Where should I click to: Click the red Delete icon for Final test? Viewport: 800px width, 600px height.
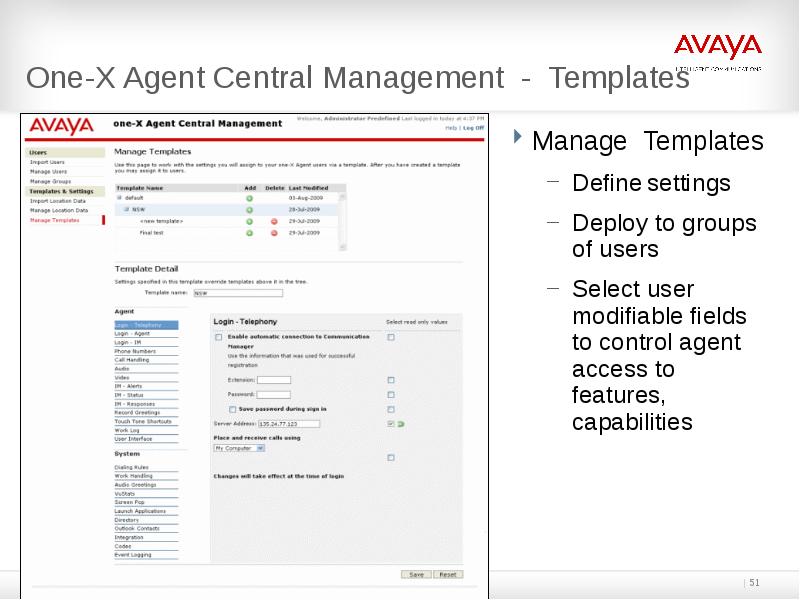click(274, 233)
